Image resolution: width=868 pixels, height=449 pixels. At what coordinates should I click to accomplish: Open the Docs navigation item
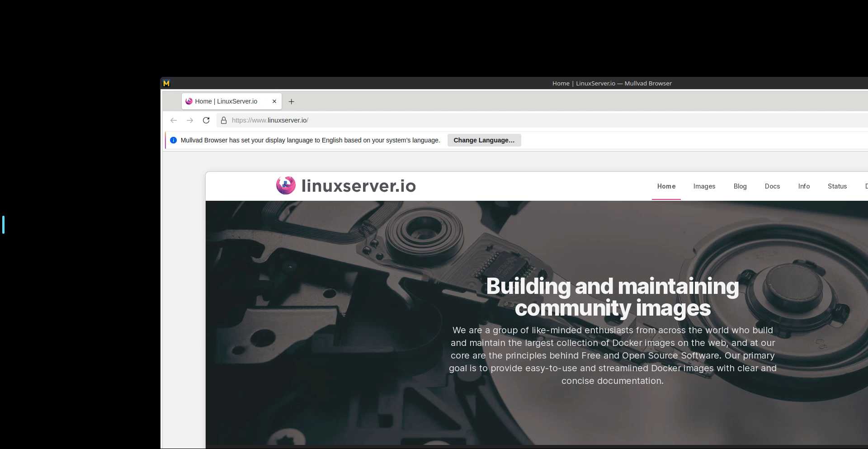772,186
